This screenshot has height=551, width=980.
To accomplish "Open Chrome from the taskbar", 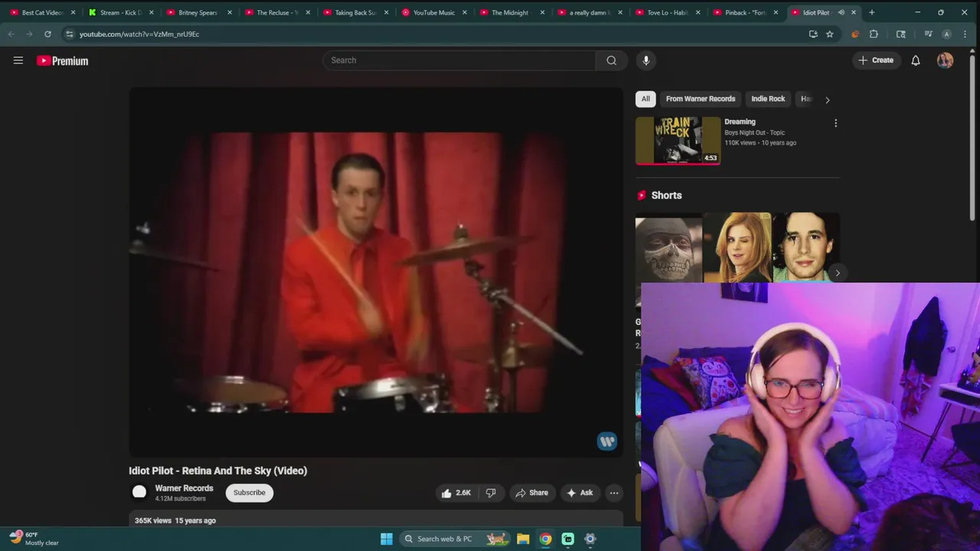I will coord(545,539).
